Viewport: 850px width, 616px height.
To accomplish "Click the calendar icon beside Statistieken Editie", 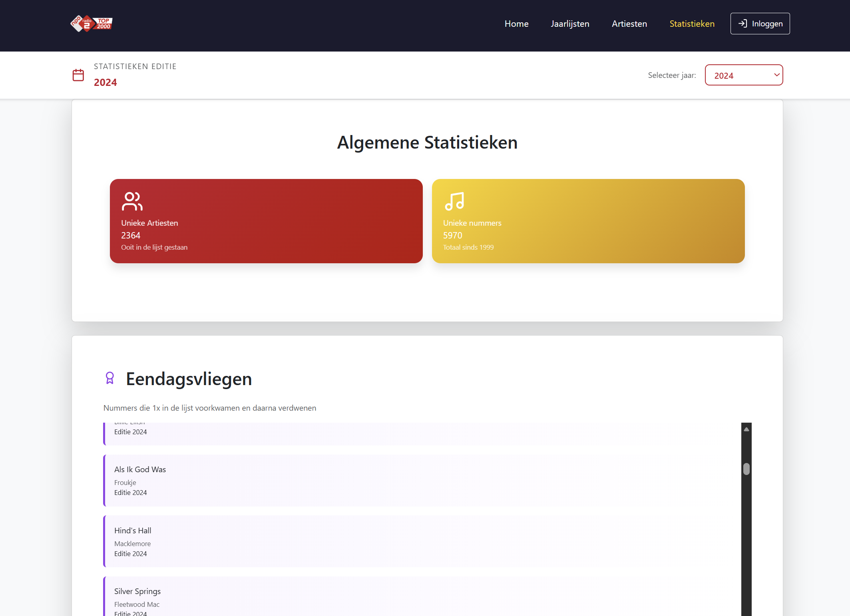I will [x=78, y=75].
